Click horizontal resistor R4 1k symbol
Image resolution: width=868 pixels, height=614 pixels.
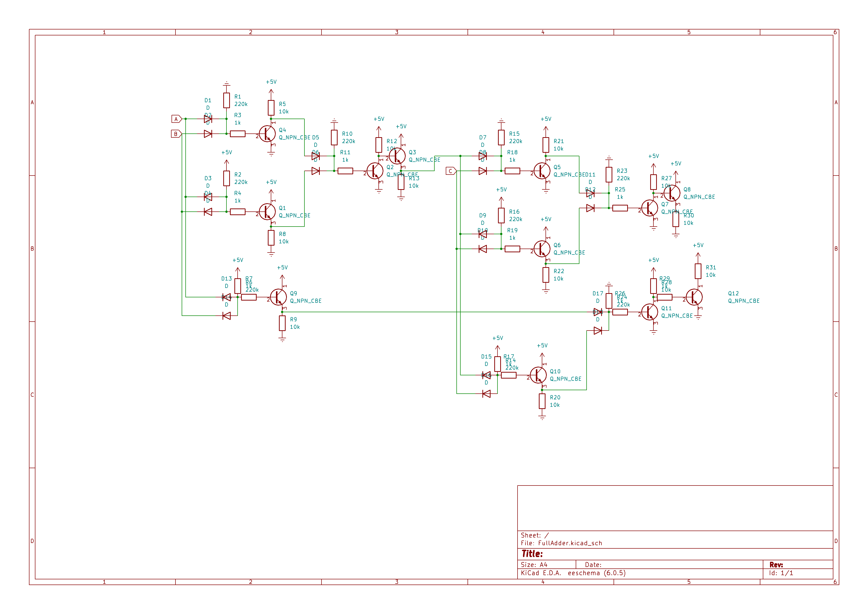coord(238,212)
